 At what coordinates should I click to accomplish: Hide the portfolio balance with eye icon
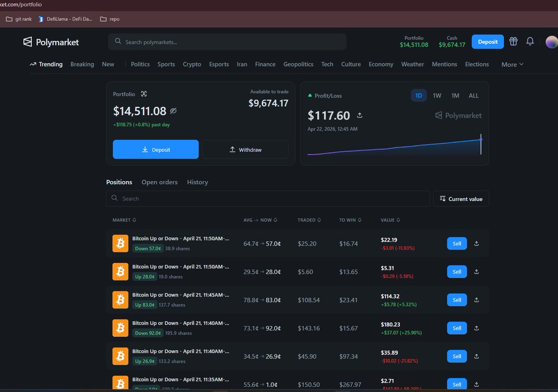click(x=173, y=111)
